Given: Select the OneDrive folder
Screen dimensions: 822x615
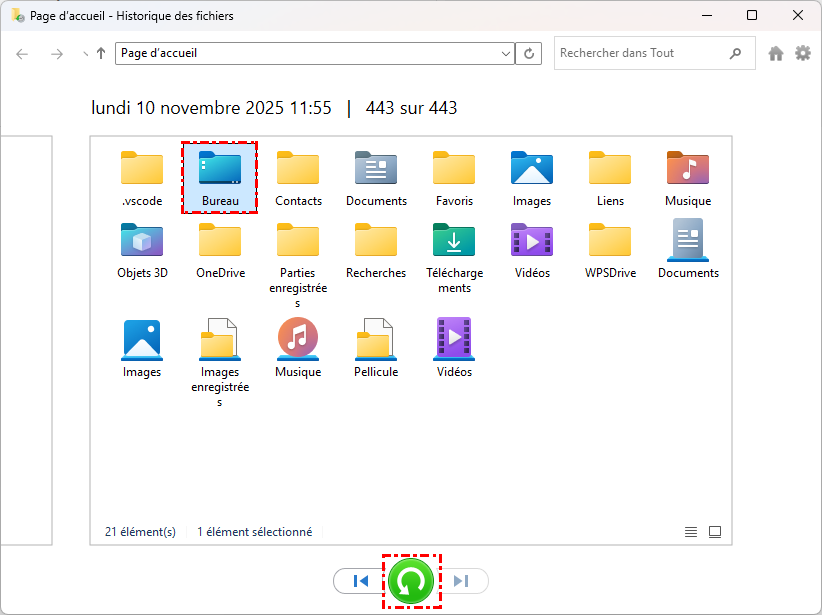Looking at the screenshot, I should coord(220,250).
